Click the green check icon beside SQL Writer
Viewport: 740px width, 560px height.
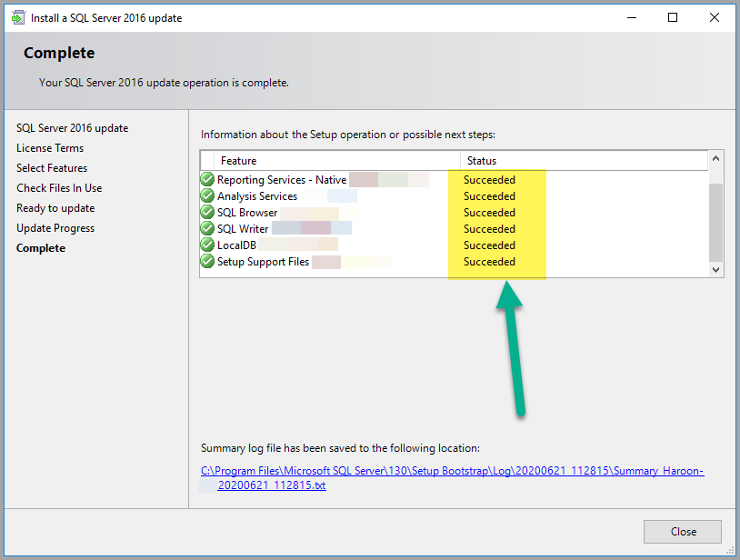[x=207, y=229]
